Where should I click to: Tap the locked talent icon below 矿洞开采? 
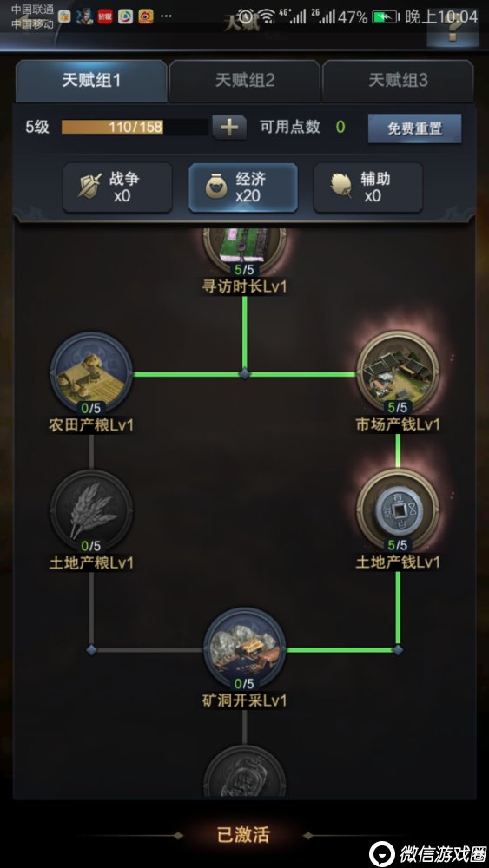coord(244,772)
